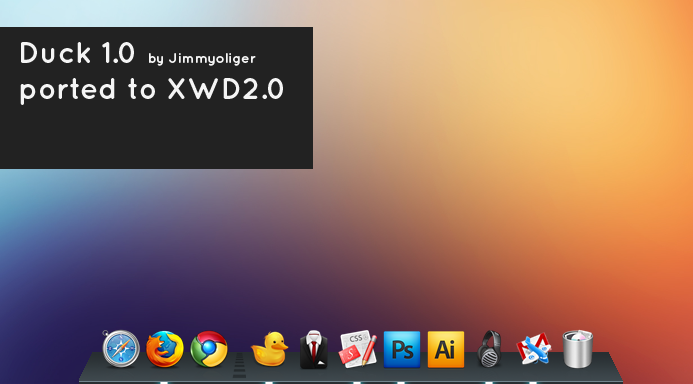Click the running indicator light below Firefox
Screen dimensions: 693x384
pyautogui.click(x=164, y=382)
